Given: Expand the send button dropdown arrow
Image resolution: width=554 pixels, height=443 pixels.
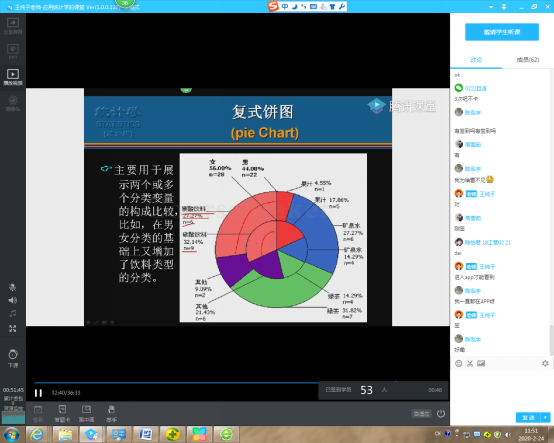Looking at the screenshot, I should tap(546, 418).
